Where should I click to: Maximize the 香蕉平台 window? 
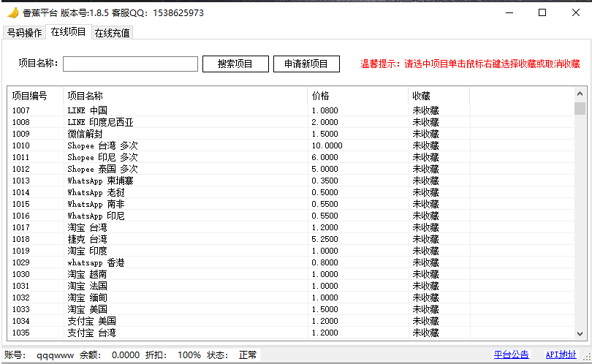[542, 13]
